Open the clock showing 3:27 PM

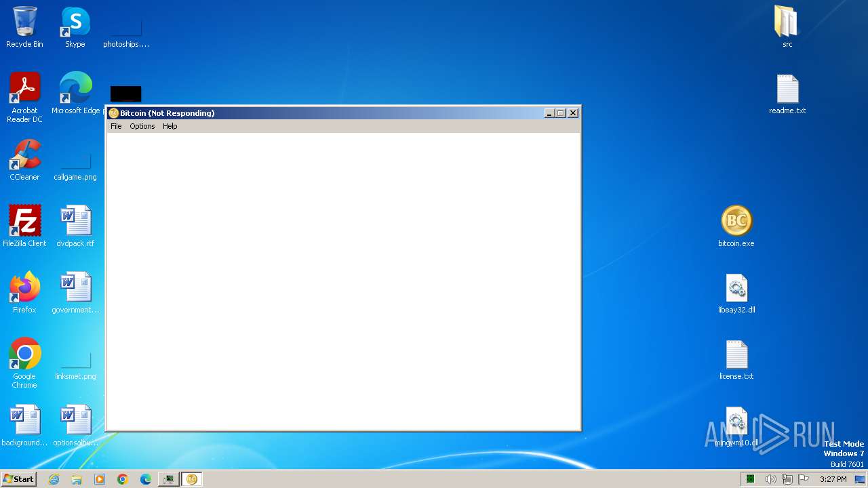[833, 479]
